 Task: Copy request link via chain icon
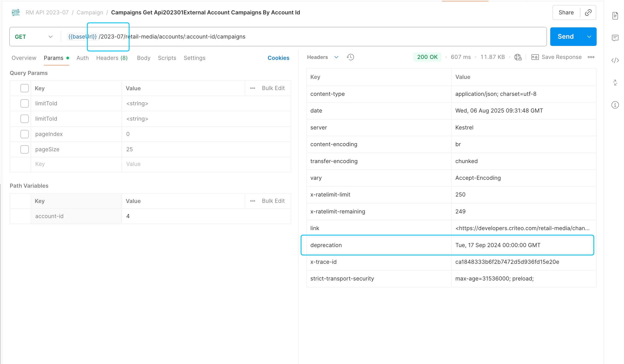588,13
